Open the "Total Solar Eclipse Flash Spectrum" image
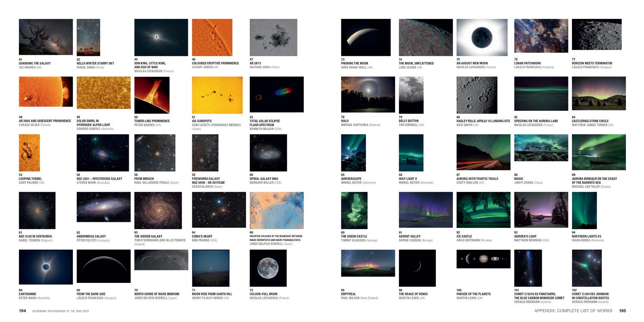 point(276,94)
